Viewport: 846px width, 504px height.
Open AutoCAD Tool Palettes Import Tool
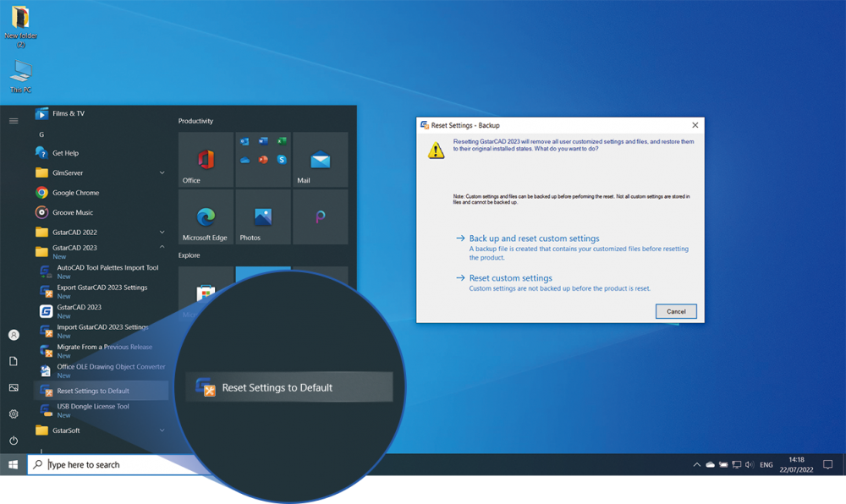coord(101,271)
